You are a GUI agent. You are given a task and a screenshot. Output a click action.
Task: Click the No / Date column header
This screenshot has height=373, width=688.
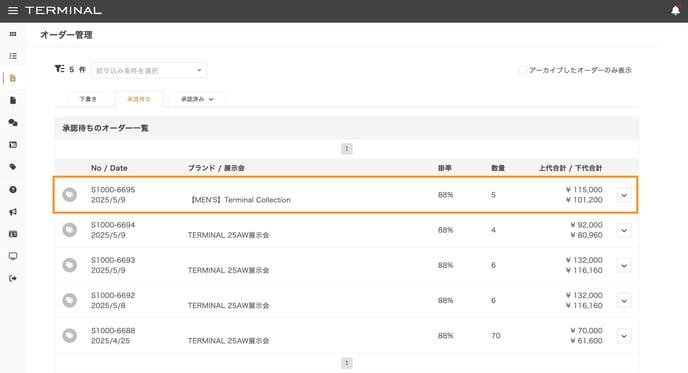109,168
